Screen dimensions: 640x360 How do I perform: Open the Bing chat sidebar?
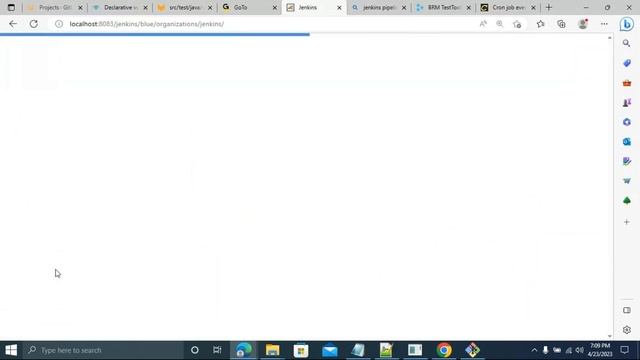627,24
